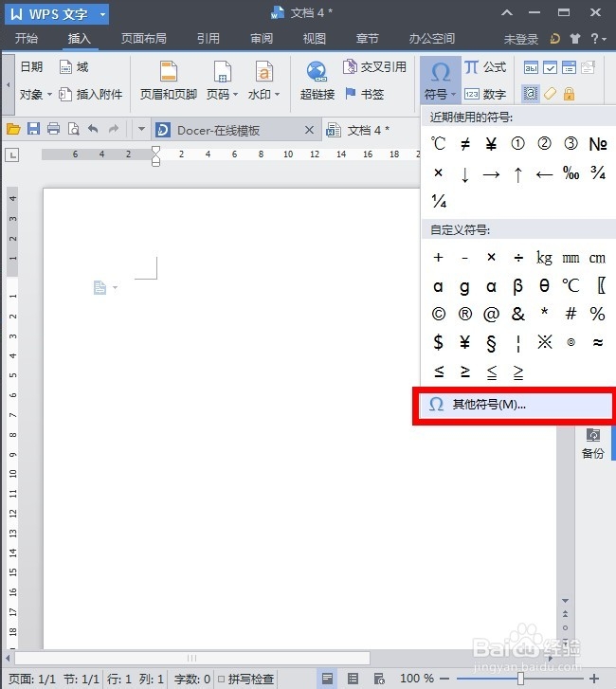Open the 视图 view tab
The width and height of the screenshot is (616, 689).
tap(314, 39)
